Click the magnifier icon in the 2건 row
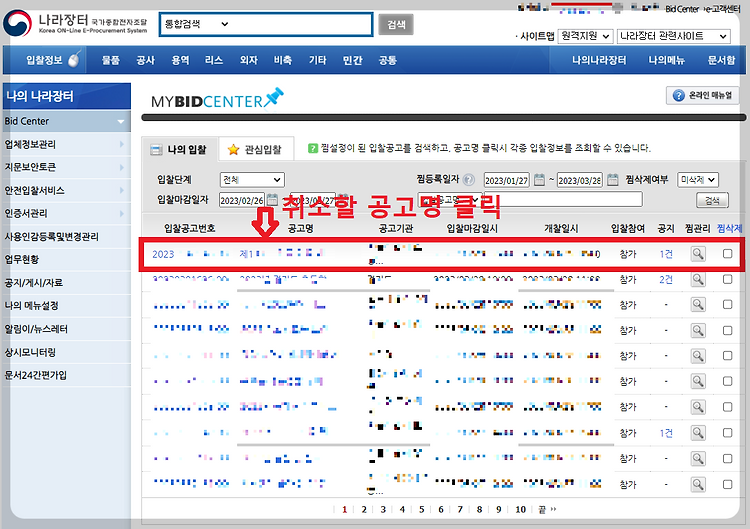 698,279
